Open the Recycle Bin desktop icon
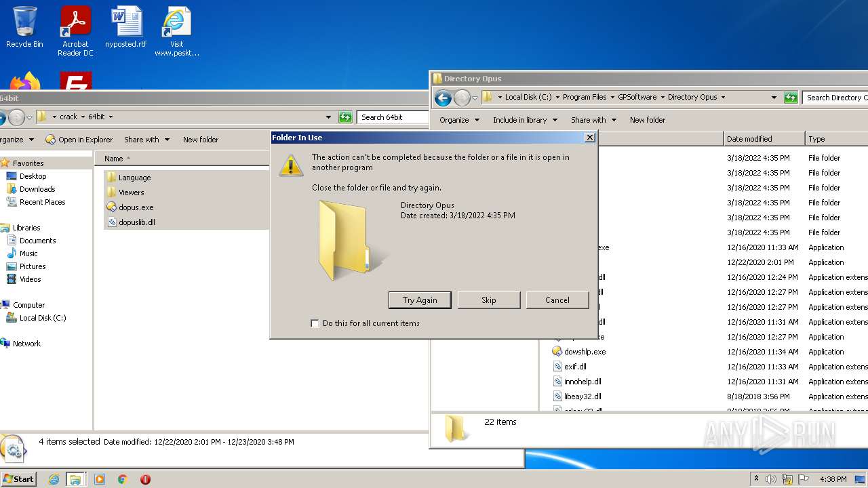 [24, 28]
